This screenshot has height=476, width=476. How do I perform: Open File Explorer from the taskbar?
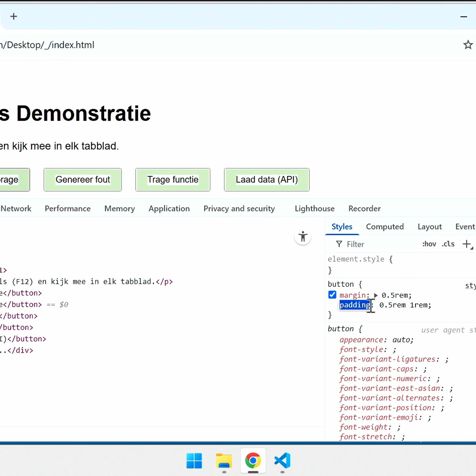click(224, 461)
